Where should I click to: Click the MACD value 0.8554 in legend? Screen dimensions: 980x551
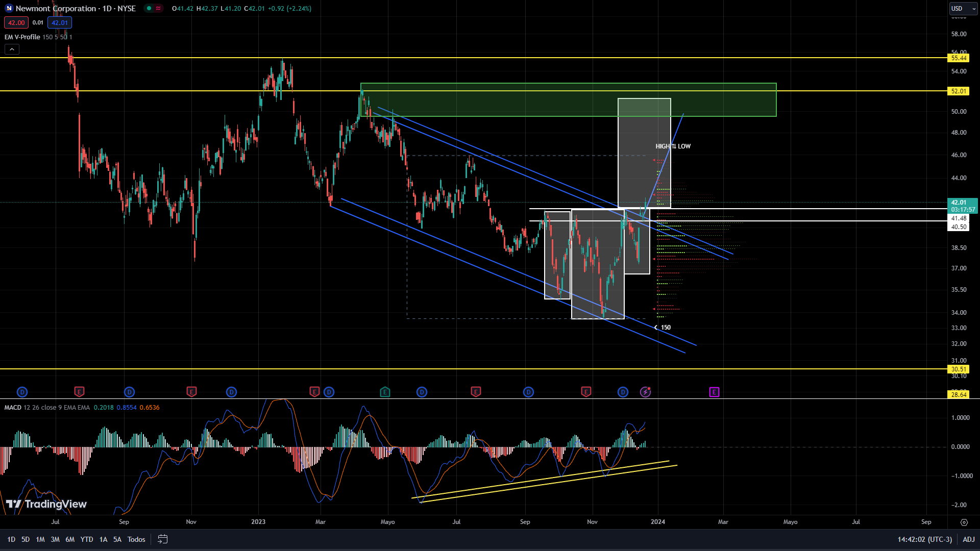click(127, 407)
